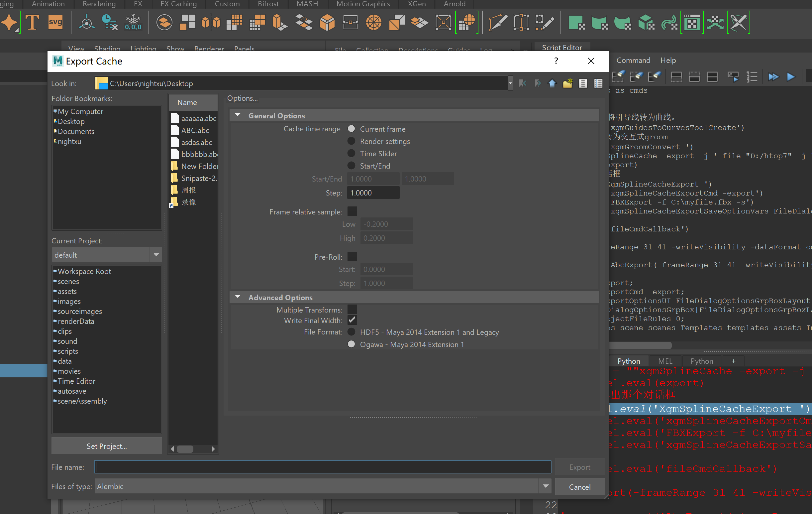Select the Type tool in the shelf
Screen dimensions: 812x514
(x=32, y=22)
